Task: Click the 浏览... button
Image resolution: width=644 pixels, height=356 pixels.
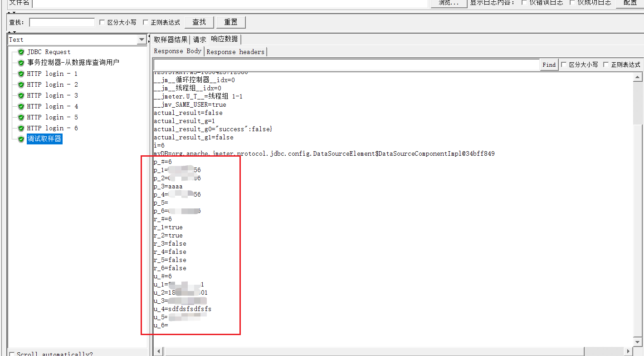Action: pos(448,3)
